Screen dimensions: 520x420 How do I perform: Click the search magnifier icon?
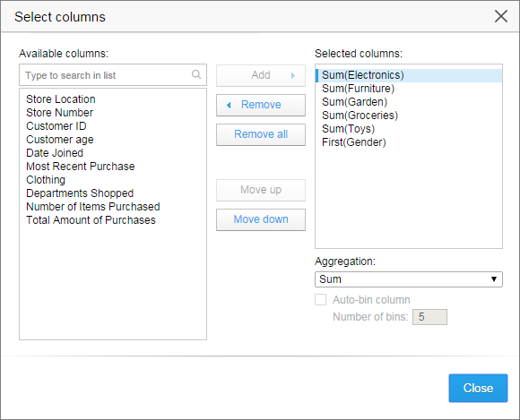click(x=196, y=74)
